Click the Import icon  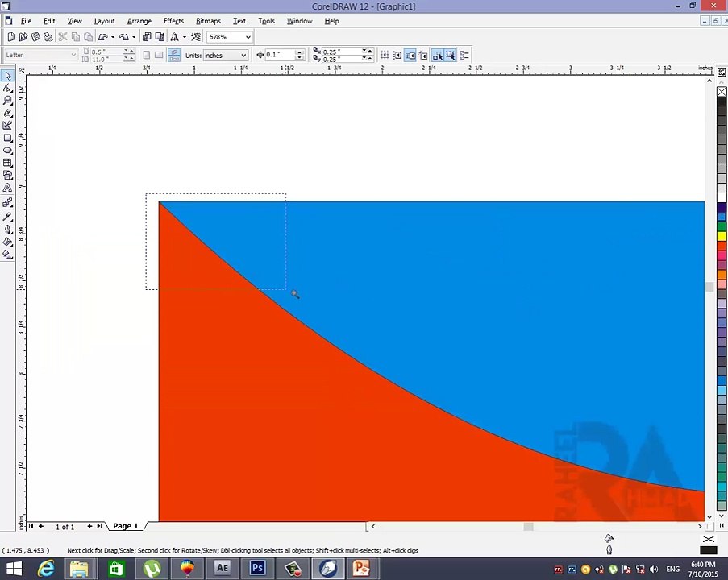147,37
